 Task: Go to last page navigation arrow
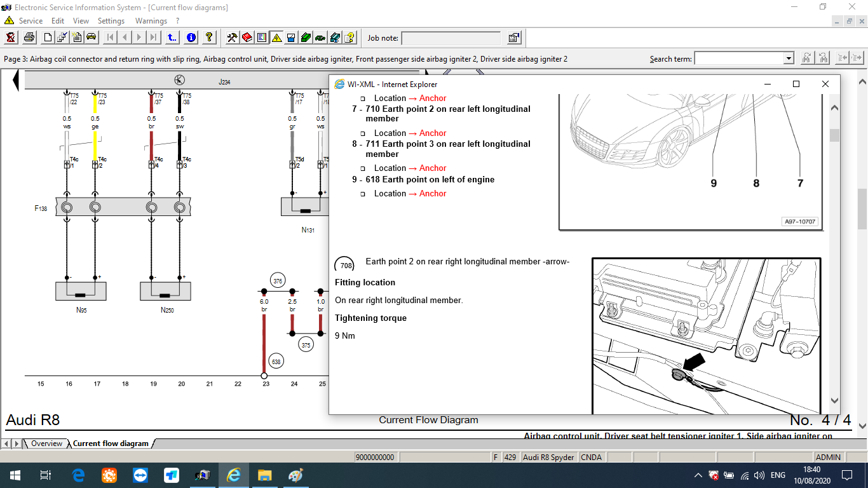154,37
